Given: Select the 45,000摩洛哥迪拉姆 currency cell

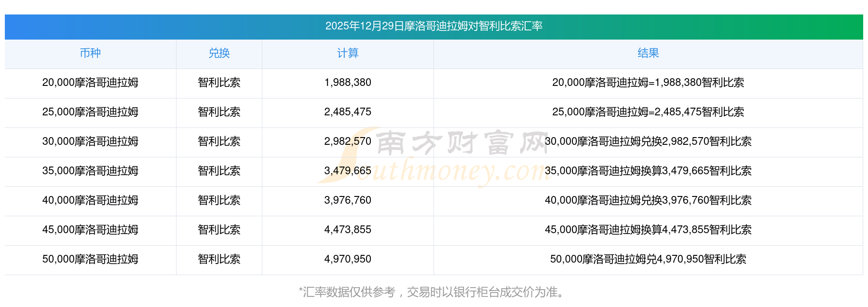Looking at the screenshot, I should coord(90,230).
